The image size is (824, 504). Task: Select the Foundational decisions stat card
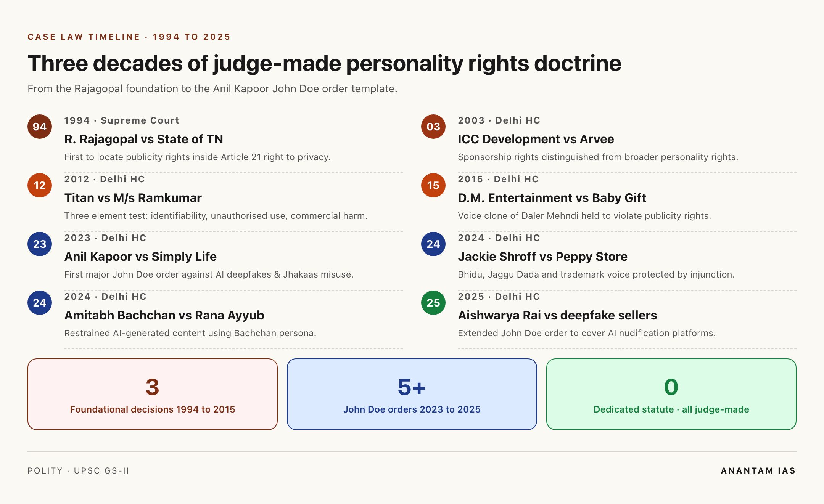(x=153, y=394)
